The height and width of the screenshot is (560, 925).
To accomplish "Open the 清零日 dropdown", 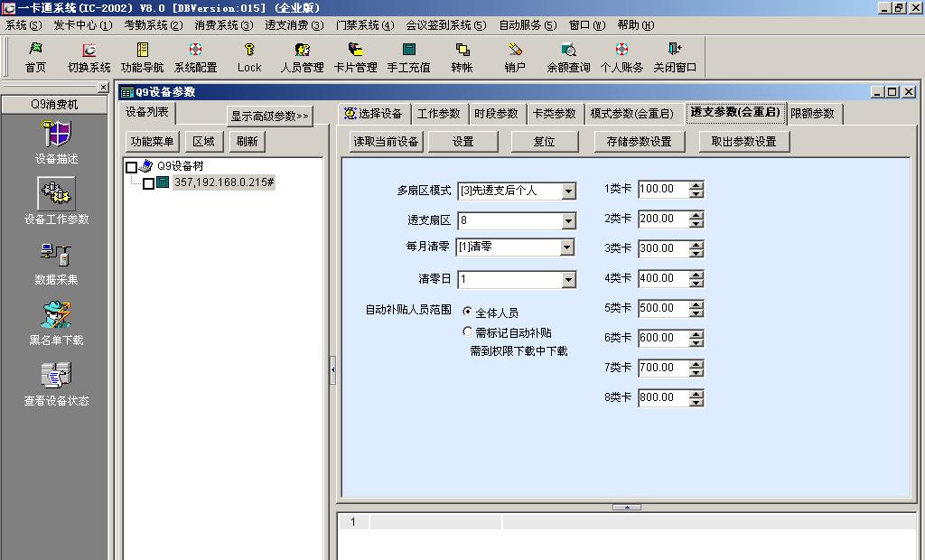I will click(568, 280).
